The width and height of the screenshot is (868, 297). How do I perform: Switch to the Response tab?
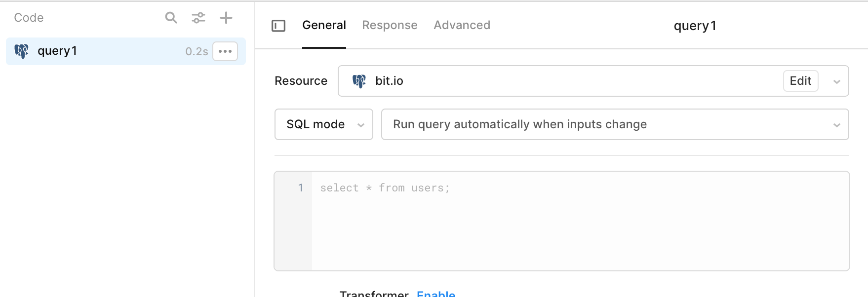coord(390,25)
